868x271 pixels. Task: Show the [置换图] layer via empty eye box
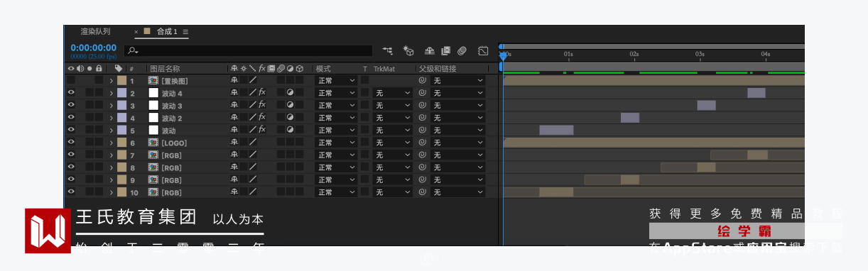(71, 81)
